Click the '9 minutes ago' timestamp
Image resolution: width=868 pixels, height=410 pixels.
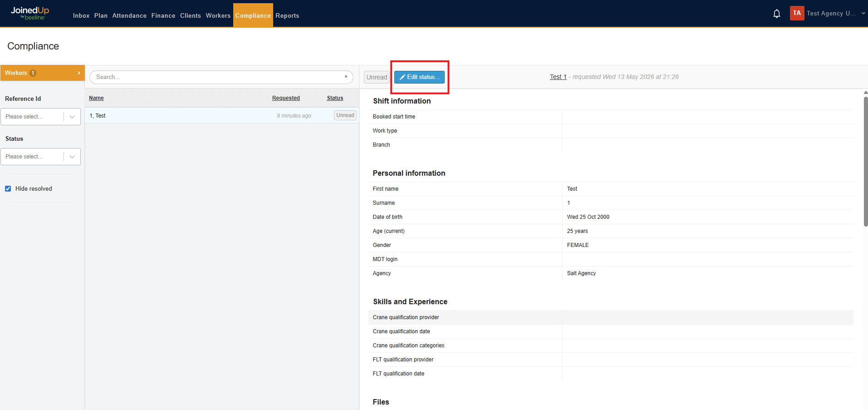pos(294,116)
